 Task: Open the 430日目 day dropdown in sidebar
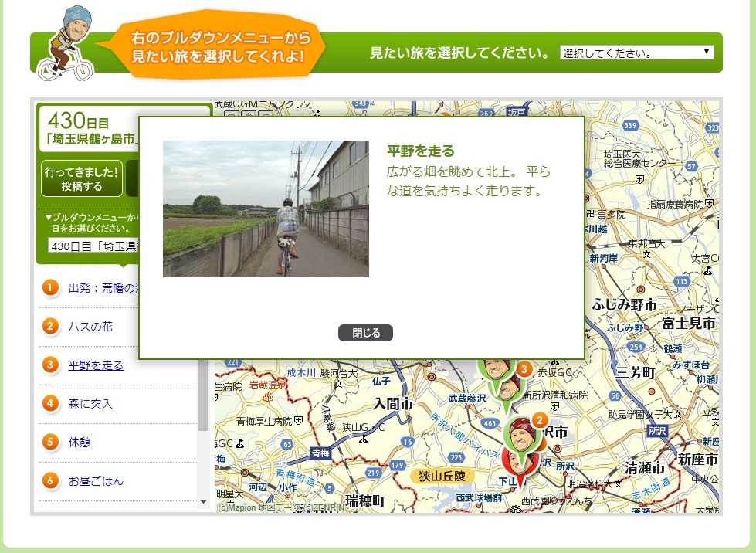click(x=93, y=246)
